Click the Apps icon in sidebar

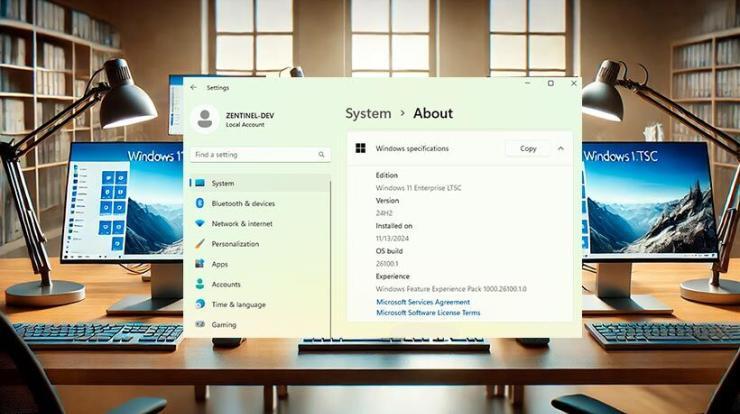200,264
